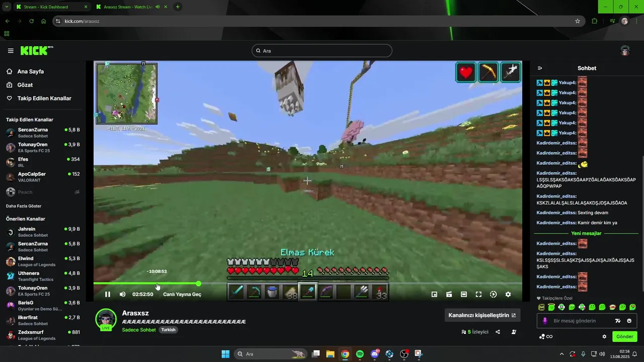Viewport: 644px width, 362px height.
Task: Focus the Ara search field
Action: [322, 51]
